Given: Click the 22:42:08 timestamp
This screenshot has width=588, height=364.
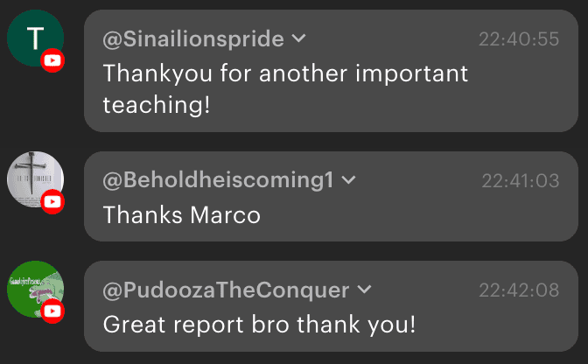Looking at the screenshot, I should pyautogui.click(x=519, y=290).
